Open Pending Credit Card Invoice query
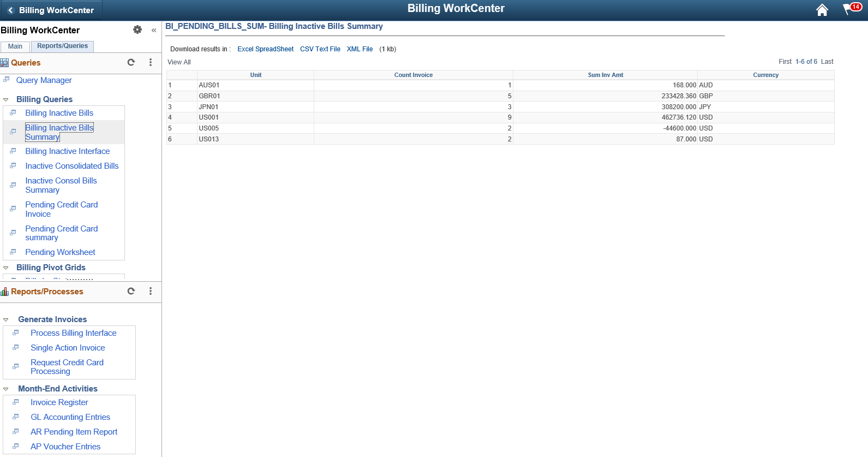Image resolution: width=868 pixels, height=457 pixels. point(62,209)
